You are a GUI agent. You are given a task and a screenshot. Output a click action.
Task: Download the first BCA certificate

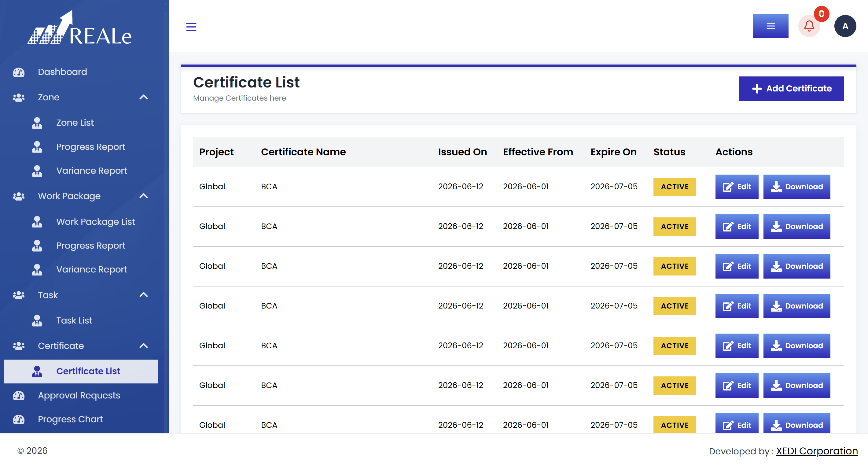796,187
